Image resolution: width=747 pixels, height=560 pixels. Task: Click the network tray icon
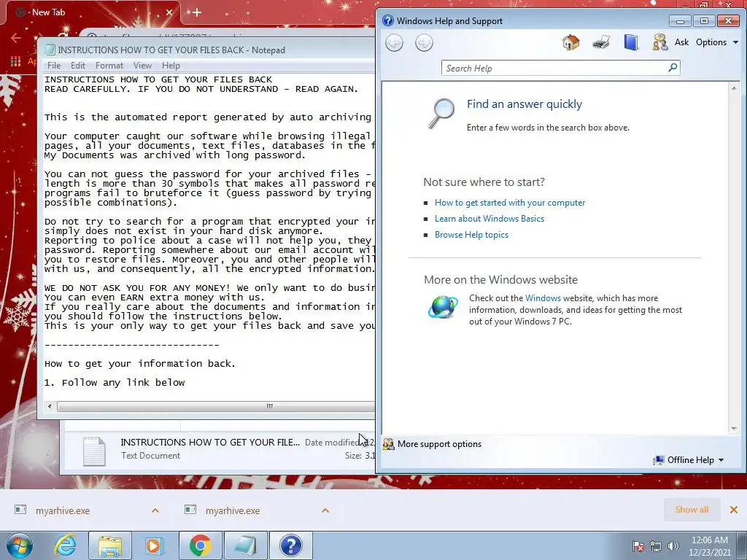[656, 546]
